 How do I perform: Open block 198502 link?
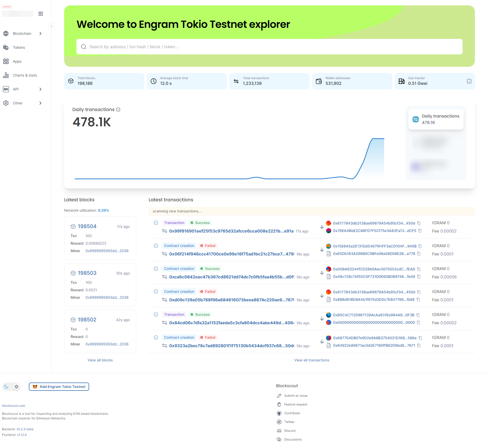click(x=87, y=320)
